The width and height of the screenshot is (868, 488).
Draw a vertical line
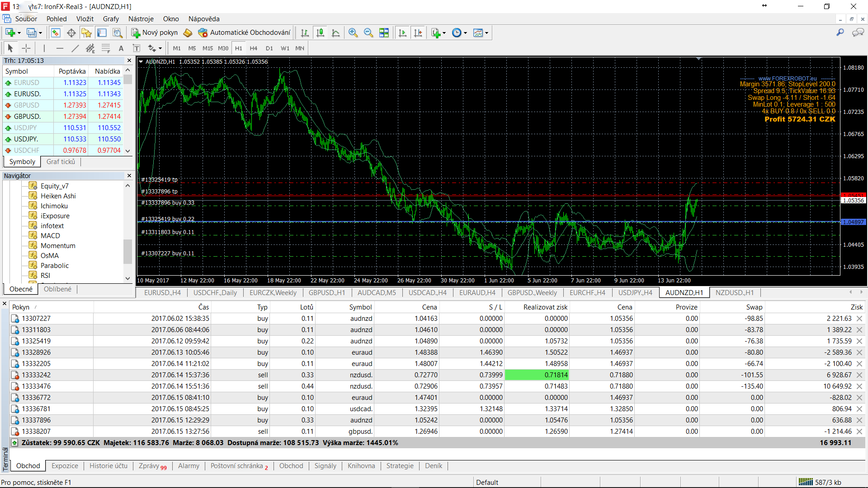pos(44,48)
